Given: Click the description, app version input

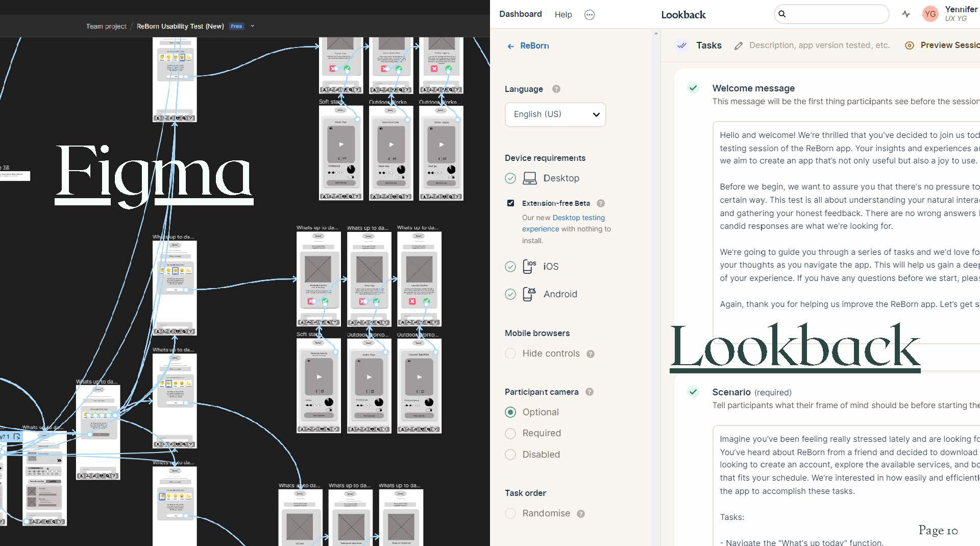Looking at the screenshot, I should [819, 45].
